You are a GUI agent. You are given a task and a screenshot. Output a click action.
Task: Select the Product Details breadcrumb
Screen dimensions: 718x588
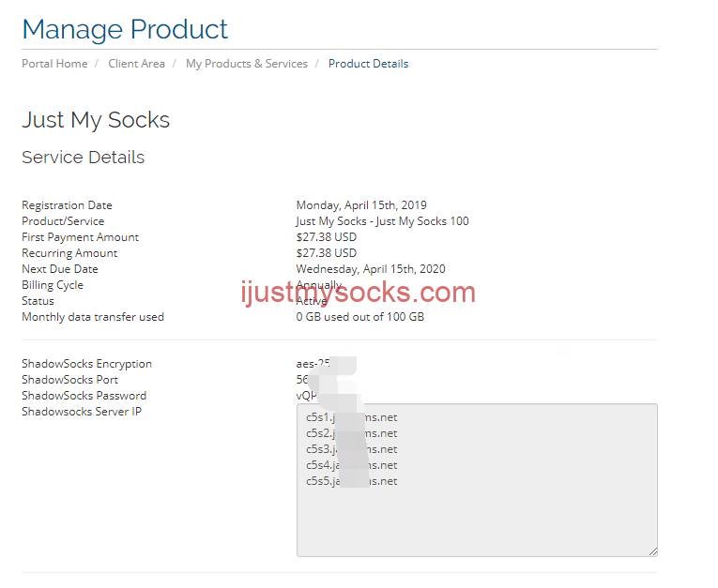[368, 64]
